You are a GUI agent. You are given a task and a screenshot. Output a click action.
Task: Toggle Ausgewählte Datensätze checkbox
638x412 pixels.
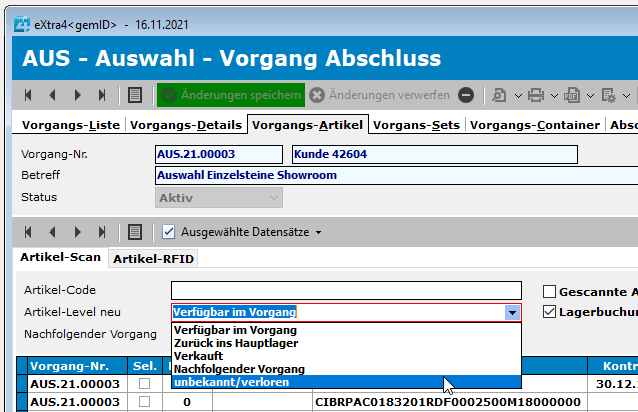tap(168, 232)
